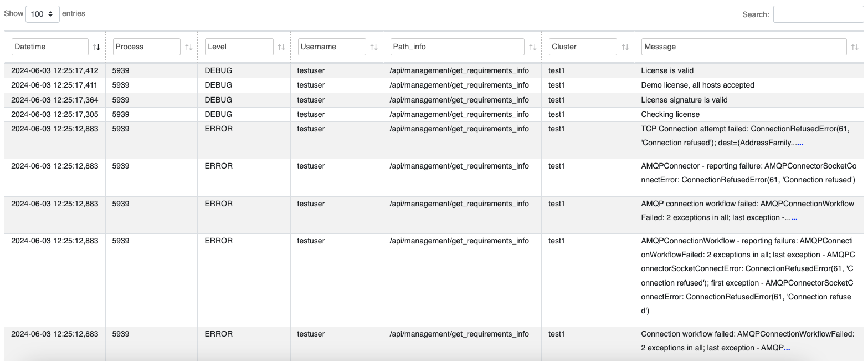Image resolution: width=868 pixels, height=361 pixels.
Task: Toggle sorting on Path_info column icon
Action: tap(532, 47)
